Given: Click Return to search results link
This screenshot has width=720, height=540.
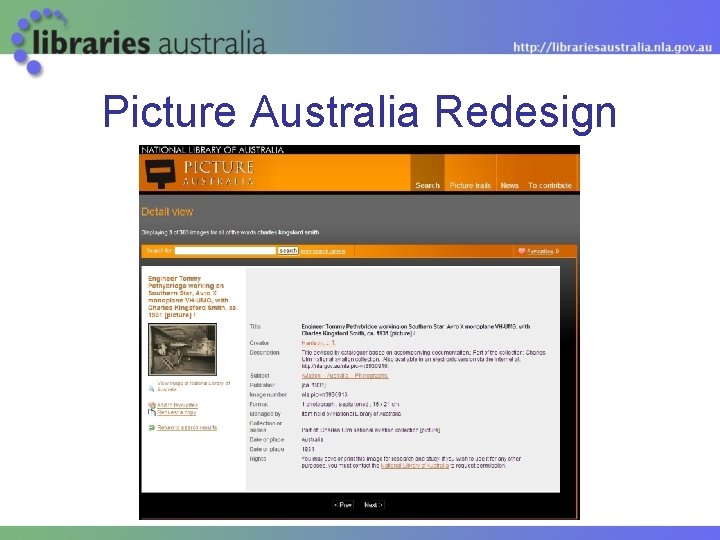Looking at the screenshot, I should 187,428.
